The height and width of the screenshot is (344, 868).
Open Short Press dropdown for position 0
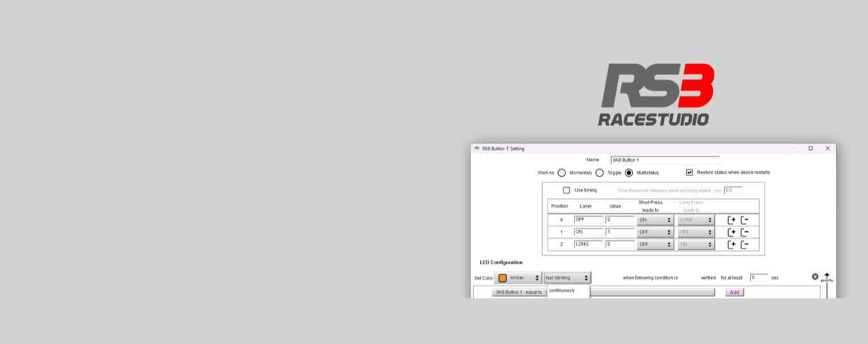[x=655, y=220]
